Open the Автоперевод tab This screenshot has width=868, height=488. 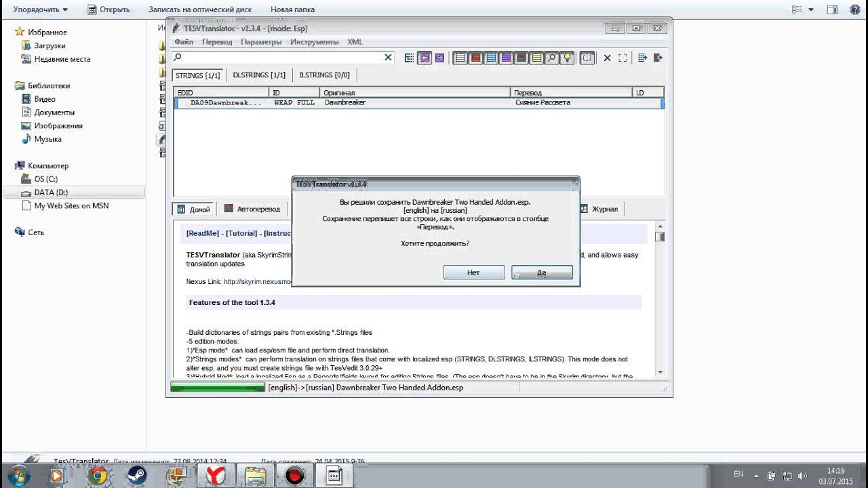[252, 209]
